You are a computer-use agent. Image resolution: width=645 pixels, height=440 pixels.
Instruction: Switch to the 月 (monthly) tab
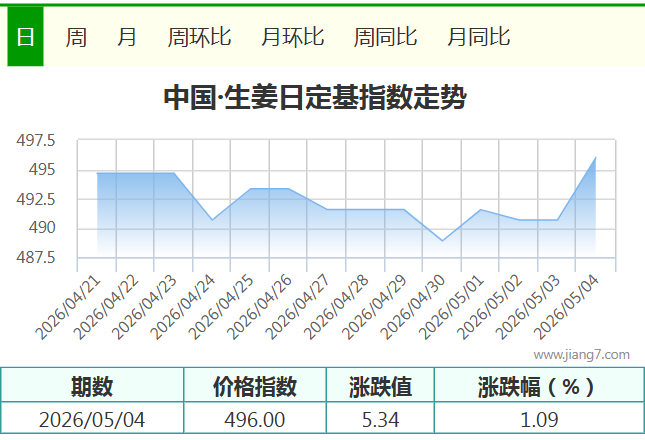click(127, 37)
